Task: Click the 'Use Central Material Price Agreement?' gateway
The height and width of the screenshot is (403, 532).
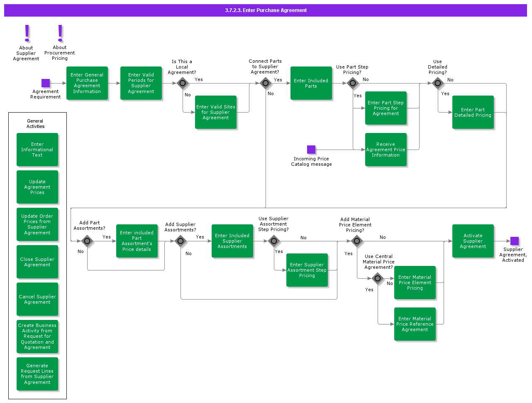Action: pos(378,278)
